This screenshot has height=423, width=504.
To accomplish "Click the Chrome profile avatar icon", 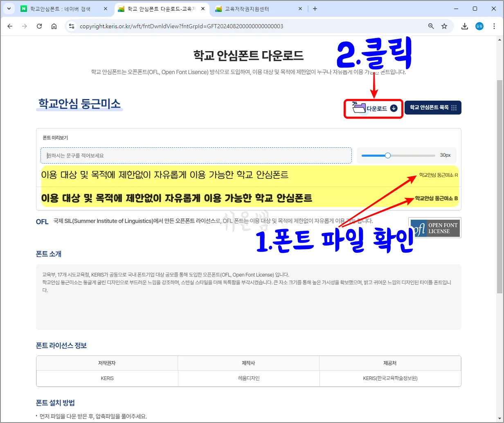I will (x=479, y=26).
